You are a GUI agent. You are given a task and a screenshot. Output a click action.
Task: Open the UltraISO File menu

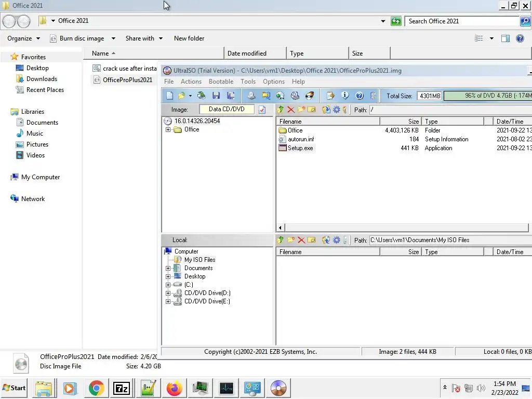coord(169,82)
